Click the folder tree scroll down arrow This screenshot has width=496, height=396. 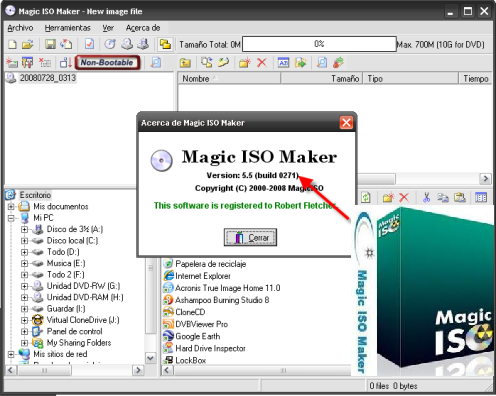(x=150, y=358)
